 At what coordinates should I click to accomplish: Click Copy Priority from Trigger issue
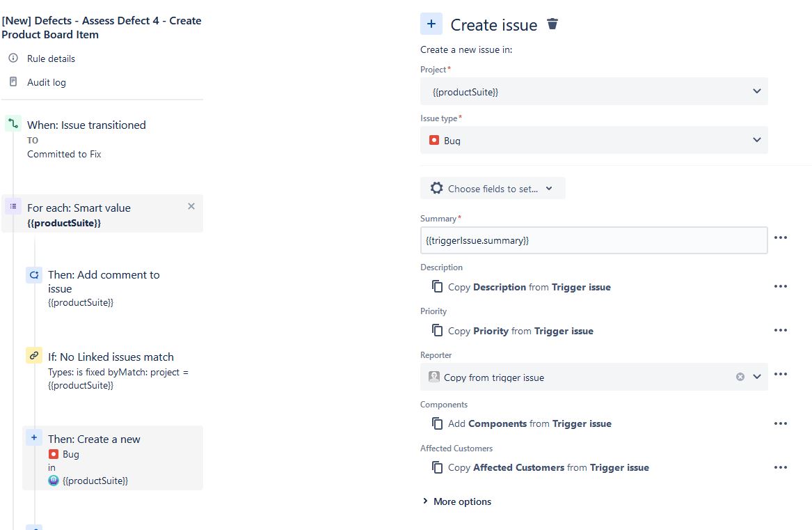(x=520, y=332)
